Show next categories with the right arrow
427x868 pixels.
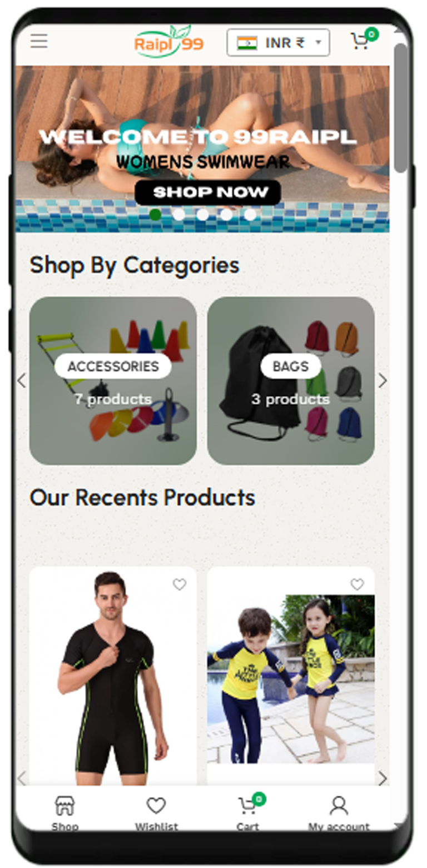(383, 381)
